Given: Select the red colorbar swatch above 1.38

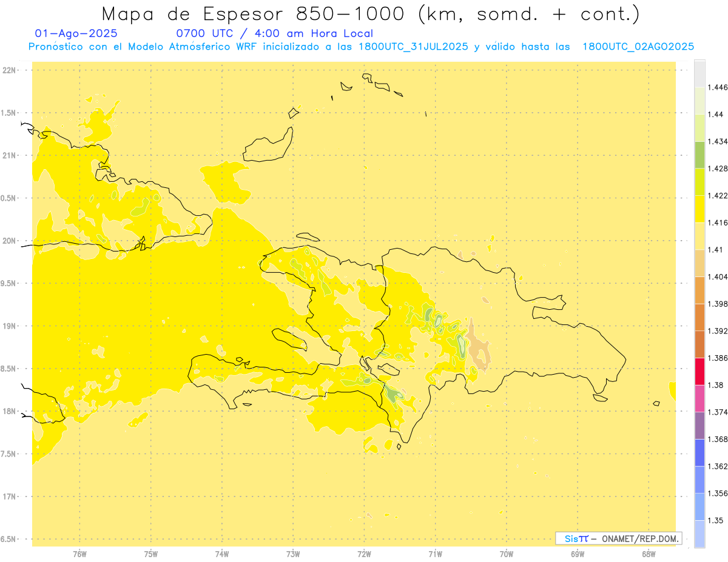Looking at the screenshot, I should coord(699,371).
